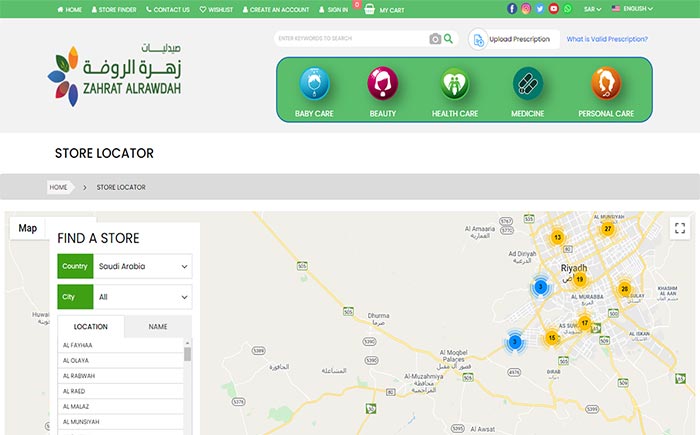The height and width of the screenshot is (435, 700).
Task: Click the scrollbar up arrow in list
Action: (188, 343)
